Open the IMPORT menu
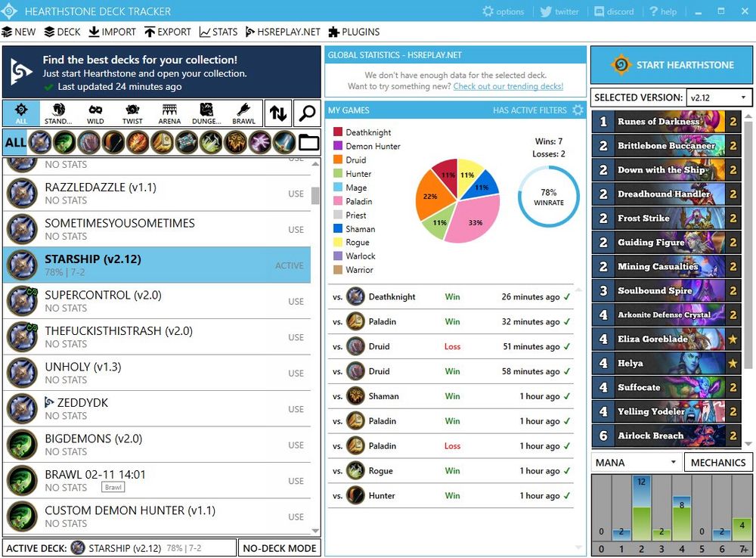Viewport: 756px width, 558px height. tap(113, 32)
